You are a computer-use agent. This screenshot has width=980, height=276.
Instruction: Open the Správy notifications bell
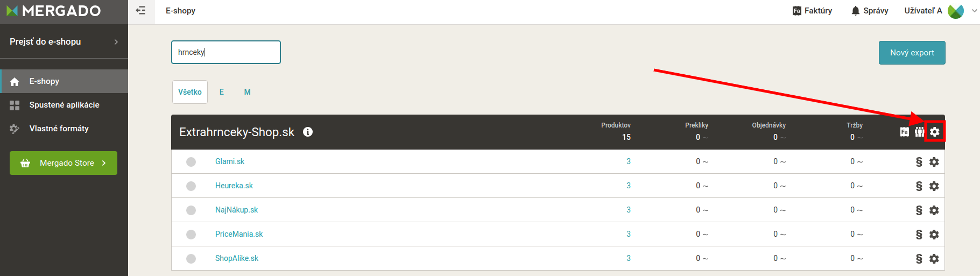[x=870, y=11]
